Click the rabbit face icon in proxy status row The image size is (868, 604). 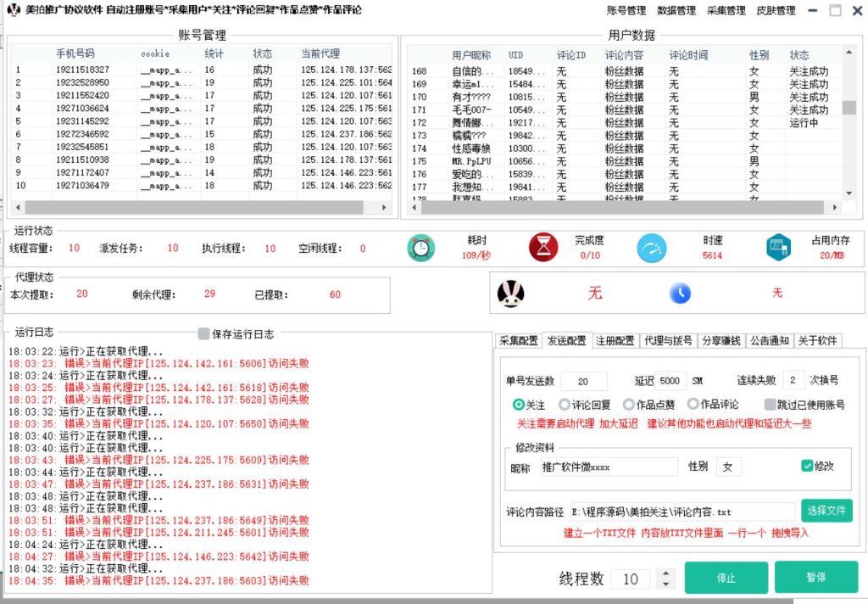512,292
